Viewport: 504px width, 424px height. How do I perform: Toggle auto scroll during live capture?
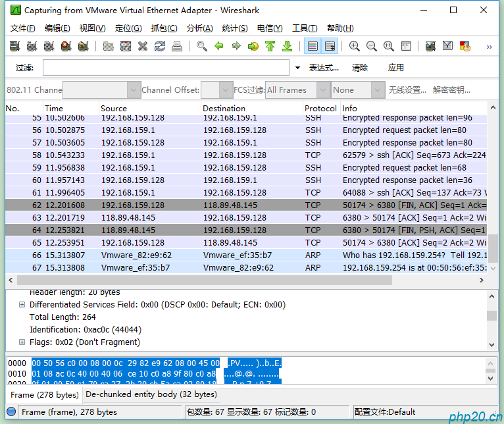pos(330,46)
